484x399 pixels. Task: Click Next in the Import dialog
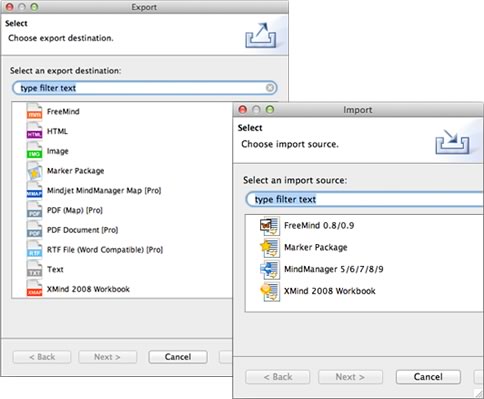click(350, 377)
